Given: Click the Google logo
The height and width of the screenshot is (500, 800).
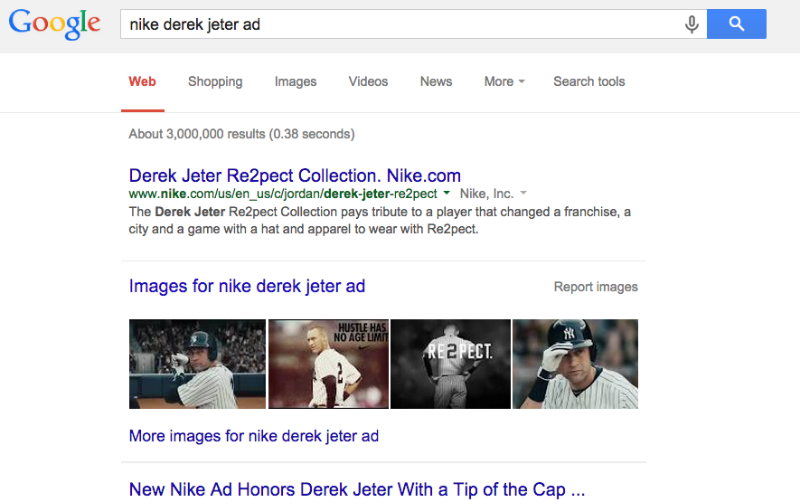Looking at the screenshot, I should point(54,24).
